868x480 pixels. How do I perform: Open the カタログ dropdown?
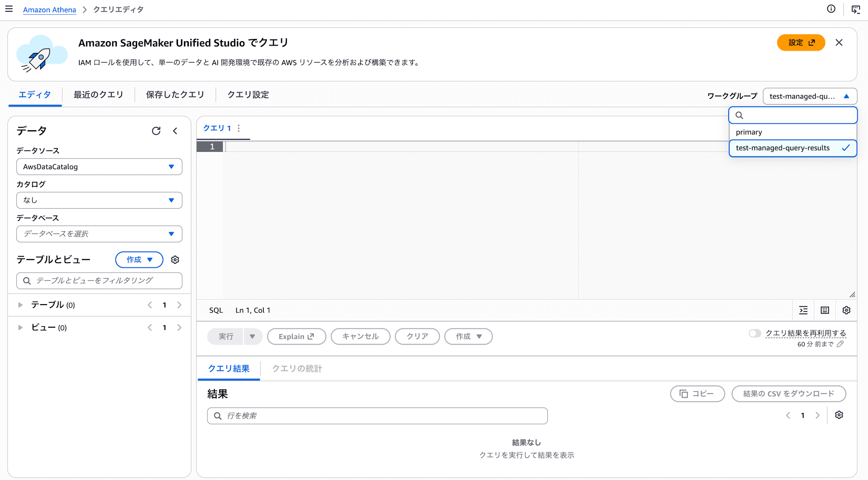[99, 200]
